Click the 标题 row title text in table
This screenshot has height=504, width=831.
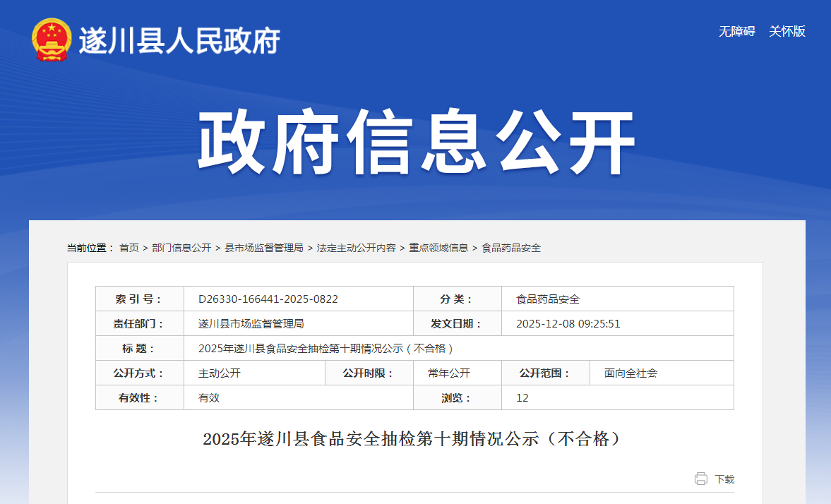pyautogui.click(x=325, y=349)
